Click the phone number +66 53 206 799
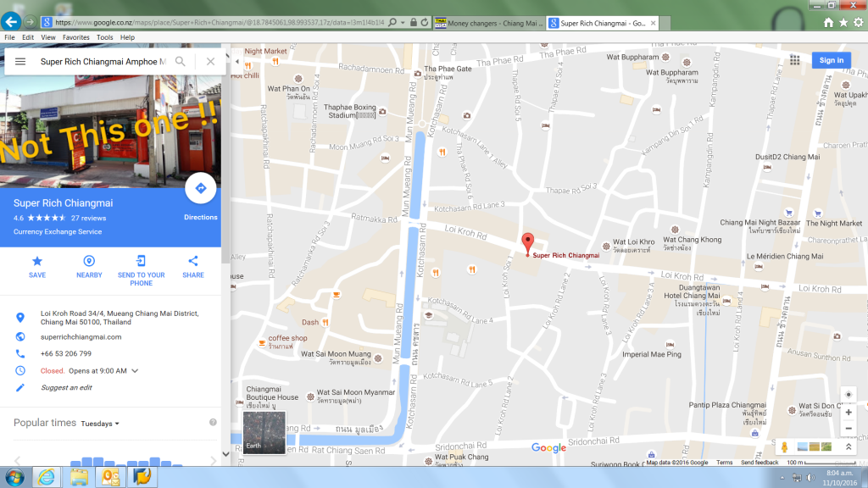 click(66, 353)
